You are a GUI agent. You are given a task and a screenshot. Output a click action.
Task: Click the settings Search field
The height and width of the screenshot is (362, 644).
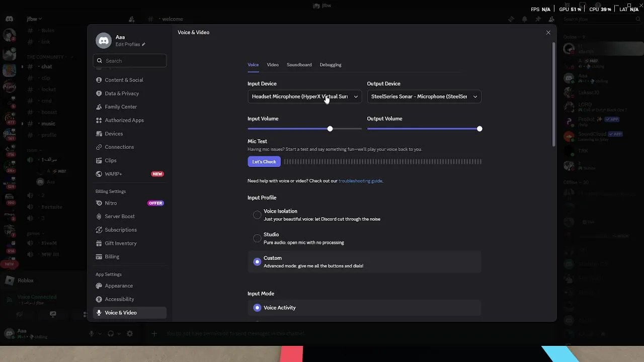pos(130,61)
